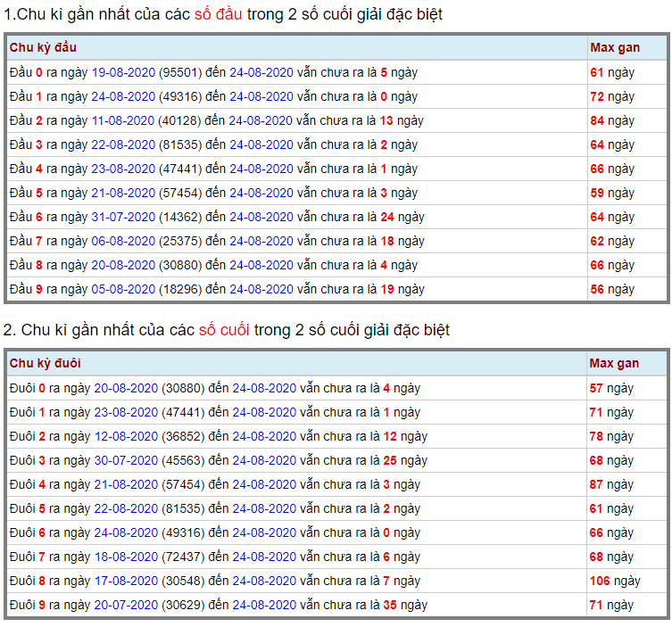Click the red '24' days count in Đầu 6 row
This screenshot has width=672, height=627.
pos(387,217)
